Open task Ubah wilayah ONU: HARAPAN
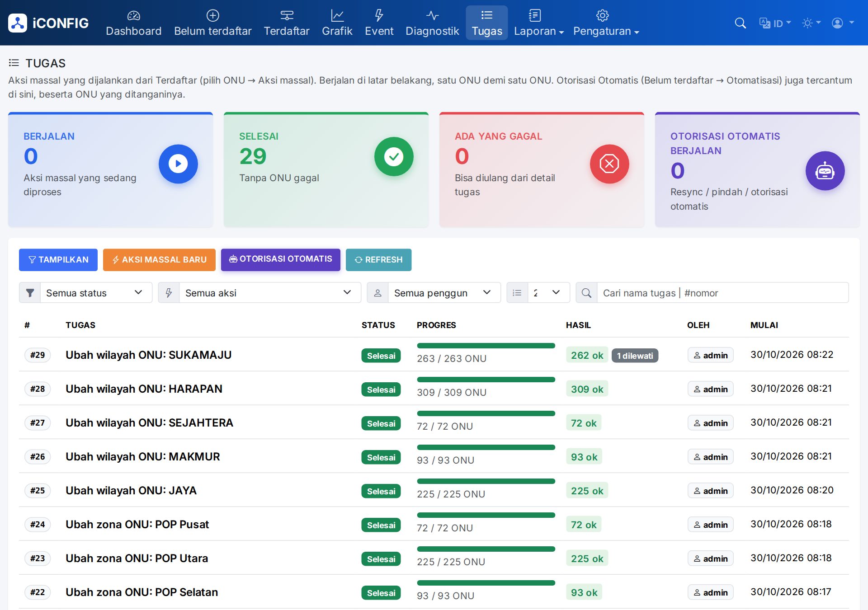868x610 pixels. tap(144, 389)
